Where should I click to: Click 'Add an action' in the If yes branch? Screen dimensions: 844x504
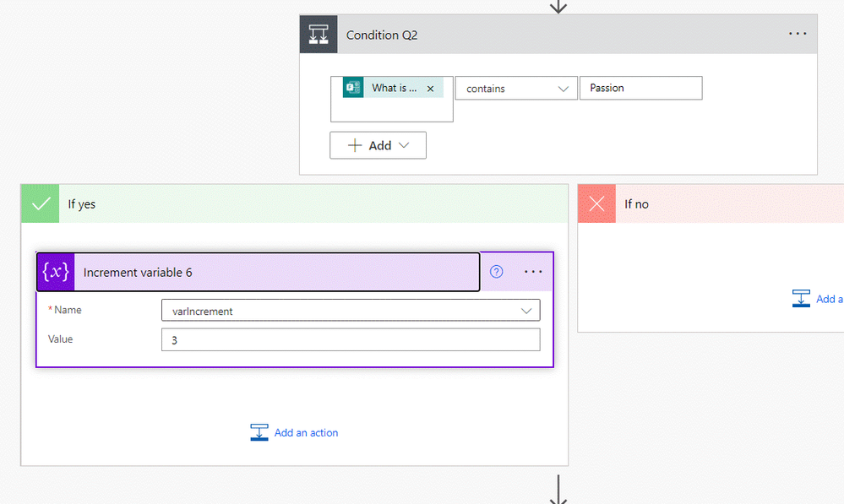(x=307, y=432)
